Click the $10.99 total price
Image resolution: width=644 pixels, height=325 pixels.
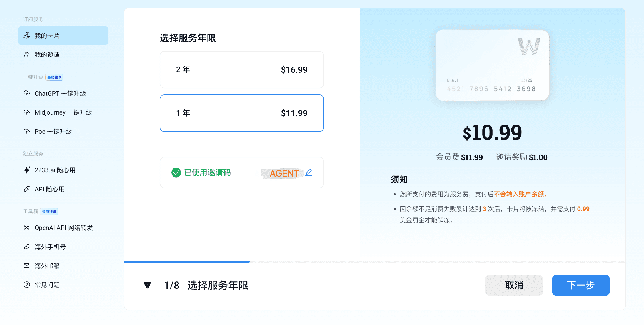pyautogui.click(x=492, y=132)
